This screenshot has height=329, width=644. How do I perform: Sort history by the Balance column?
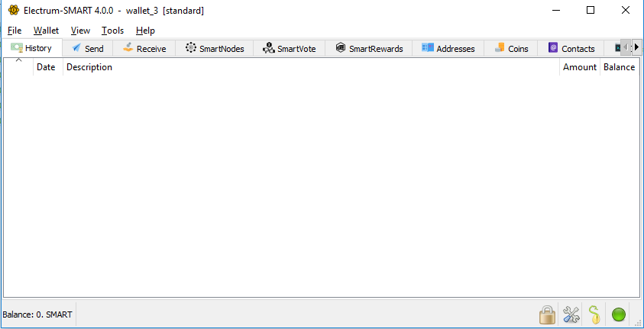click(620, 67)
